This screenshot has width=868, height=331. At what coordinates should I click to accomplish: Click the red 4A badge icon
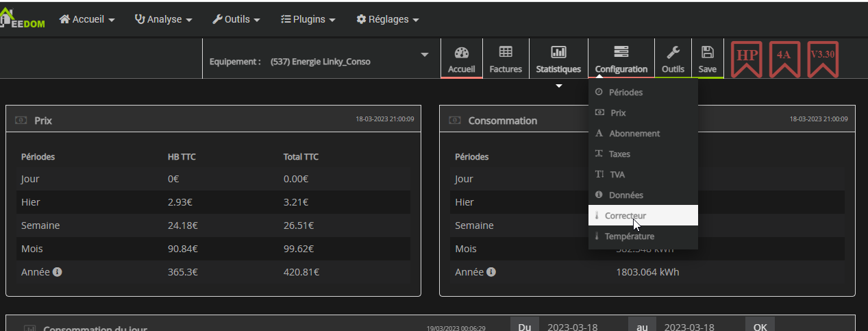point(784,60)
